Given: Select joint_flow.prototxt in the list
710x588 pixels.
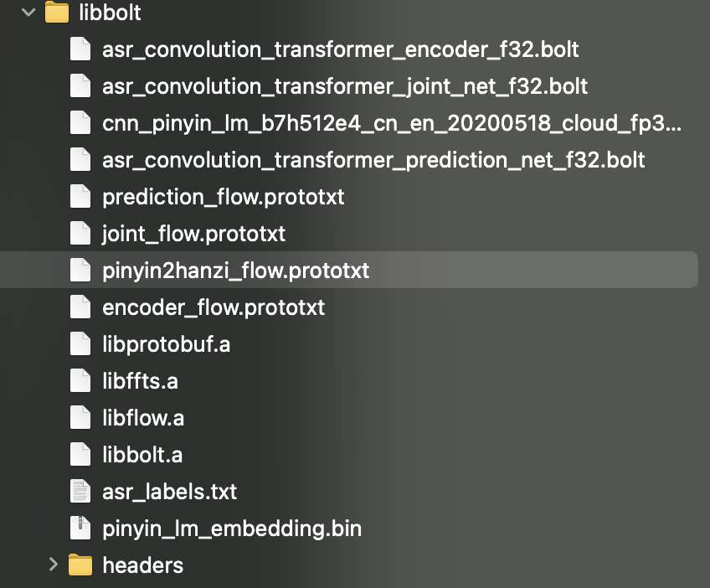Looking at the screenshot, I should pyautogui.click(x=193, y=234).
